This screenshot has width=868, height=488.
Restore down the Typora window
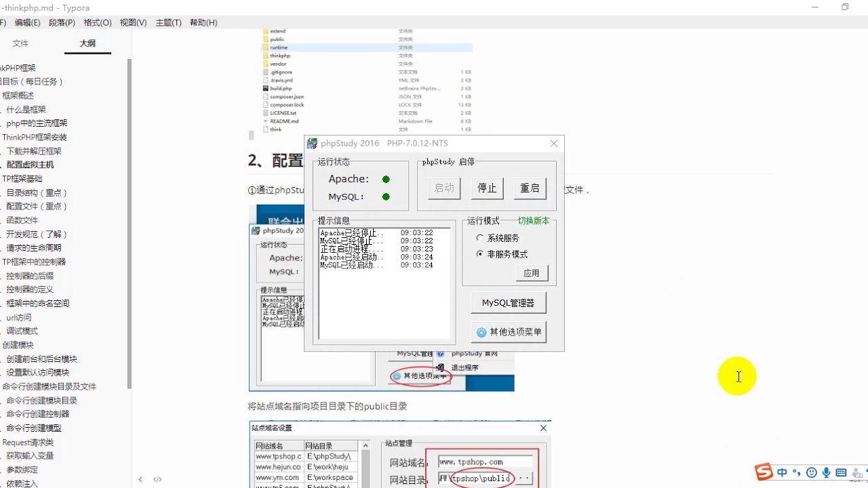tap(845, 7)
